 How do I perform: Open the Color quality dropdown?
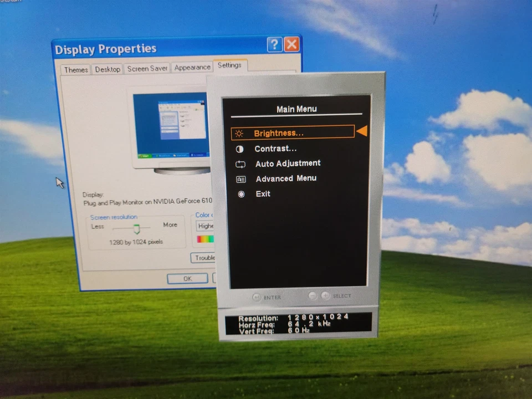[206, 226]
